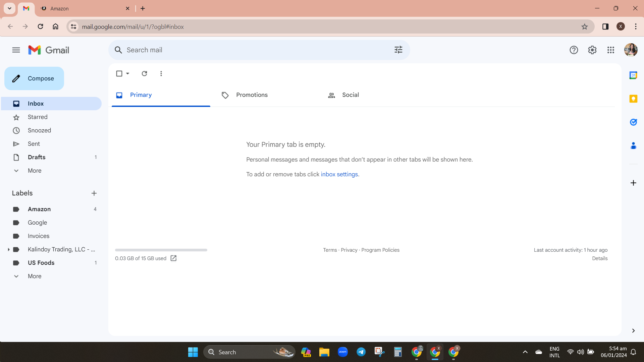Open File Explorer from taskbar
This screenshot has height=362, width=644.
pyautogui.click(x=324, y=352)
